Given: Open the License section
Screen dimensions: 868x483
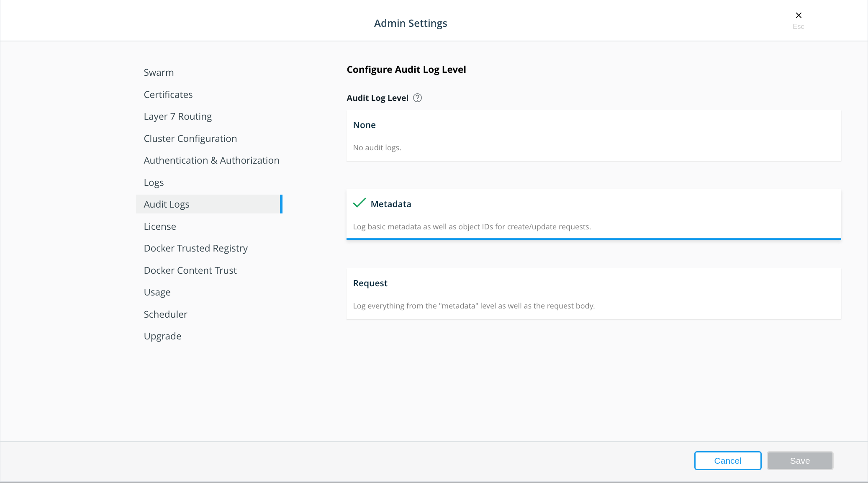Looking at the screenshot, I should [159, 226].
